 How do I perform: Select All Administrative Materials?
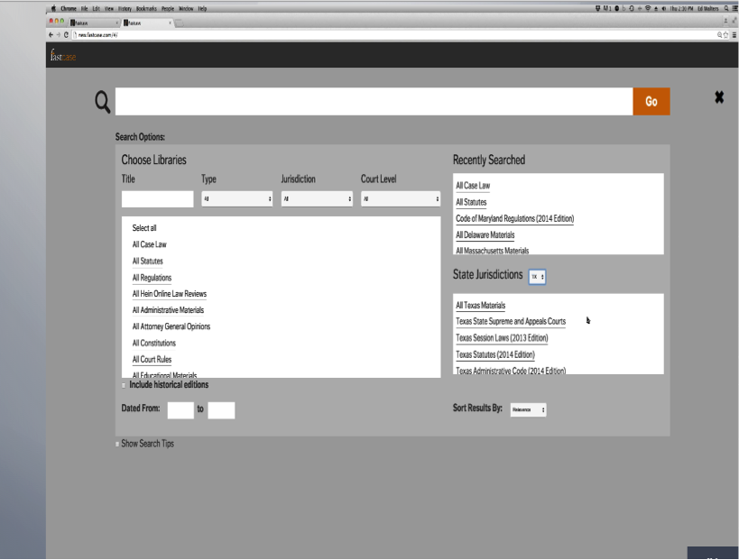[x=168, y=310]
